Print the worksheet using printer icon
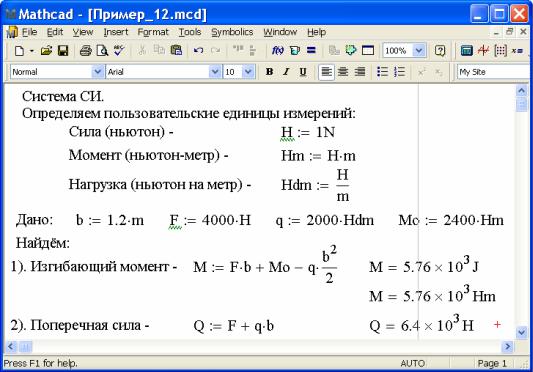 [86, 51]
